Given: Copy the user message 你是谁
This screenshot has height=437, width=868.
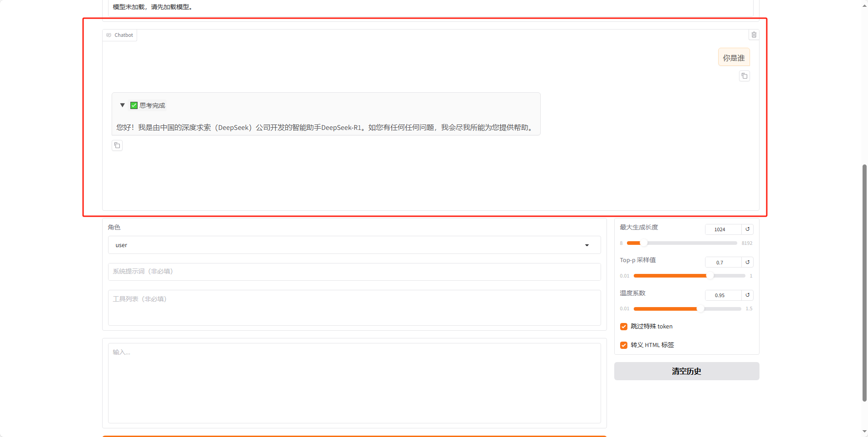Looking at the screenshot, I should (x=744, y=76).
